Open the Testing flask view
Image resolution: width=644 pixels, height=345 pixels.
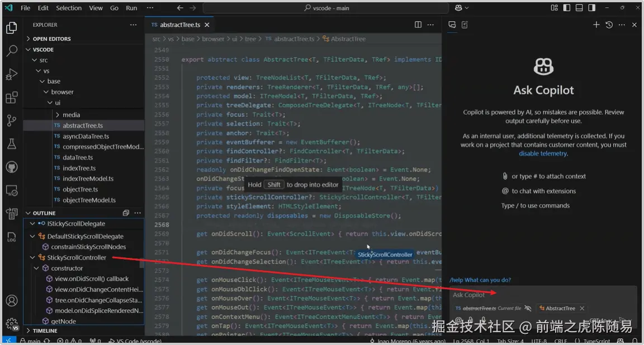12,143
